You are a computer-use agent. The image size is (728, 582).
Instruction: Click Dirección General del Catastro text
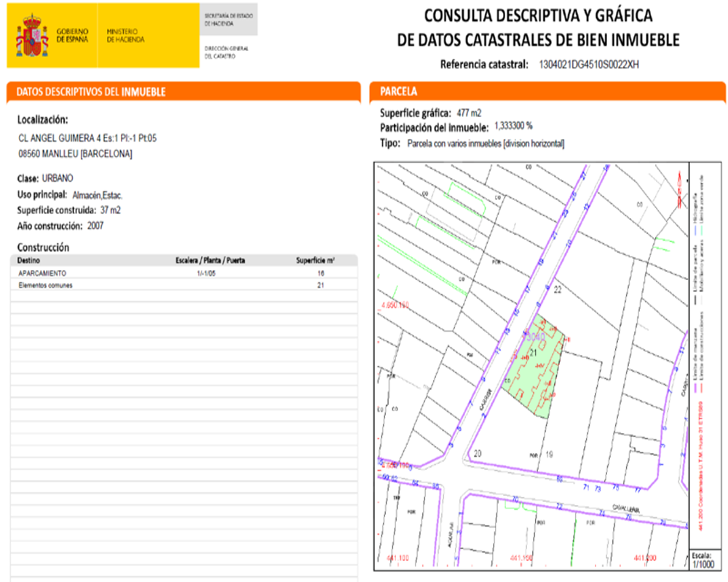226,52
